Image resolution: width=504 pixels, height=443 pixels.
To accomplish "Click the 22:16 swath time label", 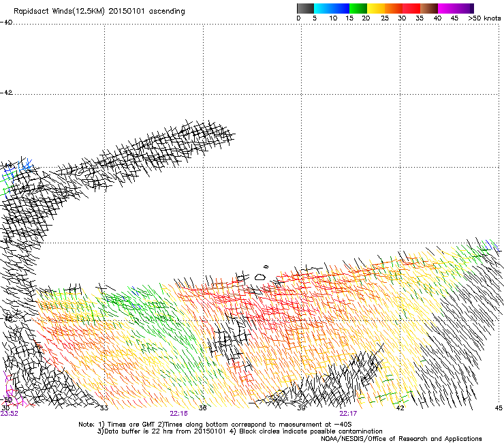I will (178, 414).
